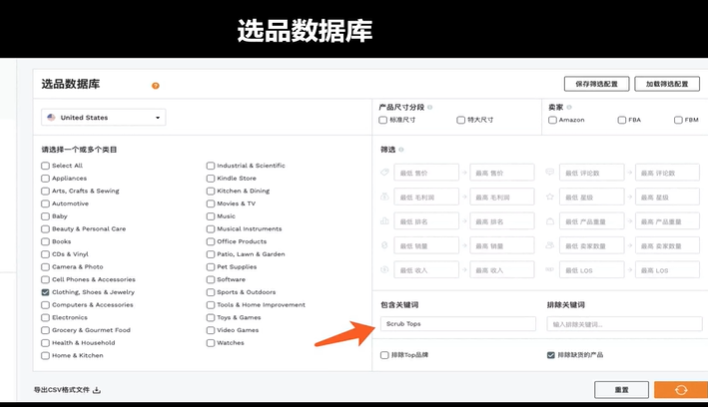The width and height of the screenshot is (708, 407).
Task: Uncheck the 排除缺货的产品 checkbox
Action: (x=551, y=355)
